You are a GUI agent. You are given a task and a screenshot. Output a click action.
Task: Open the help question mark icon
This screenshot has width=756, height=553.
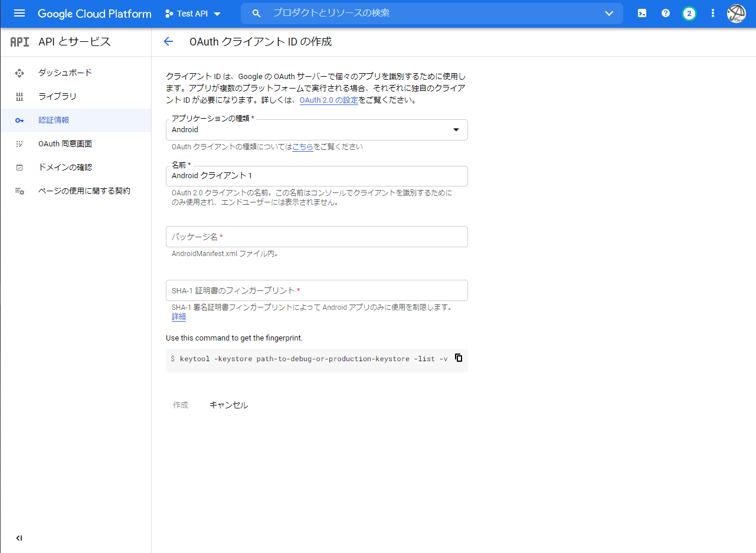[666, 14]
